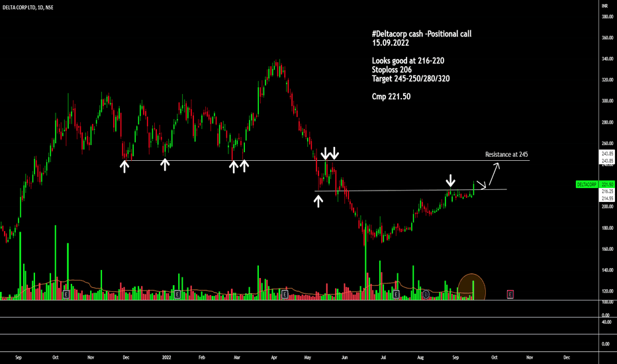Image resolution: width=617 pixels, height=364 pixels.
Task: Click the DELTA CORP LTD, 1D, NSE title
Action: coord(28,7)
